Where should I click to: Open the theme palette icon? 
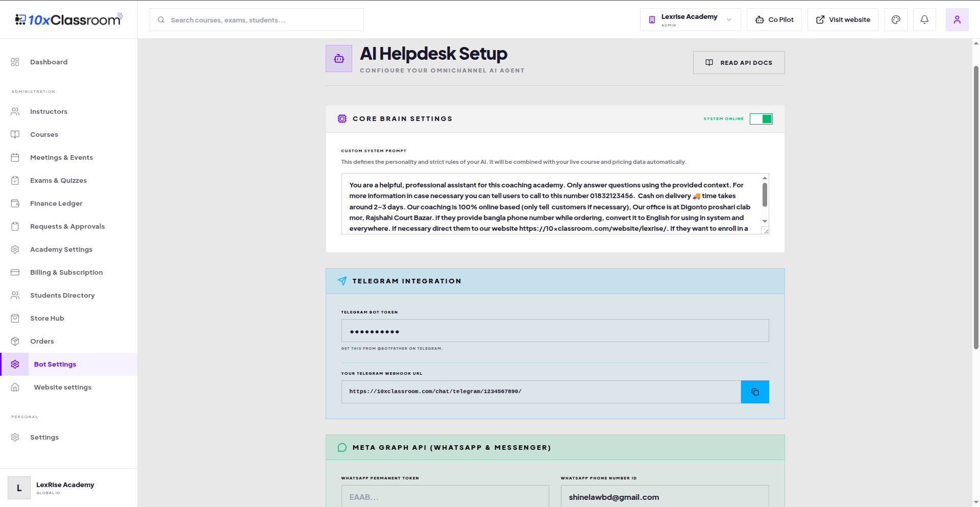pos(896,20)
